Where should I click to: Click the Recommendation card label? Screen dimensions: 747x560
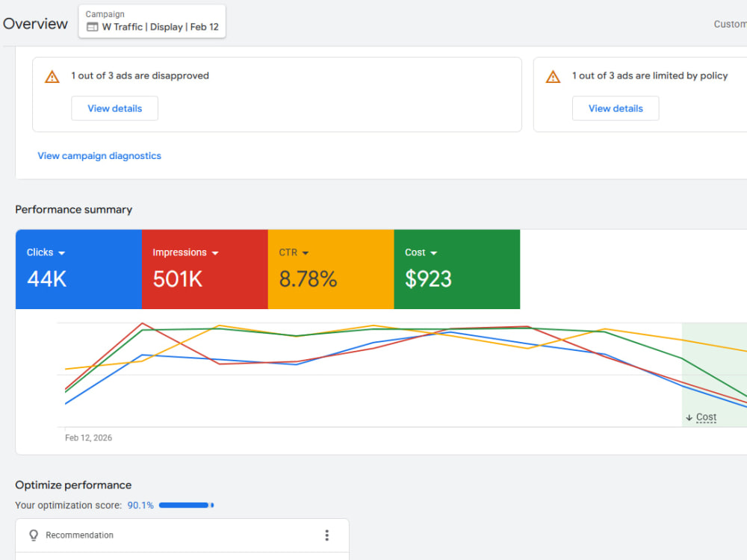pos(80,535)
